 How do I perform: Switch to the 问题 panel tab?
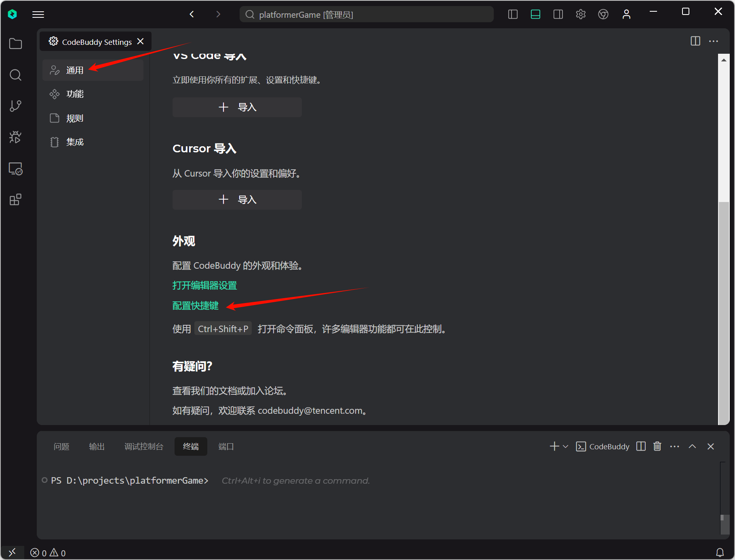[x=61, y=446]
